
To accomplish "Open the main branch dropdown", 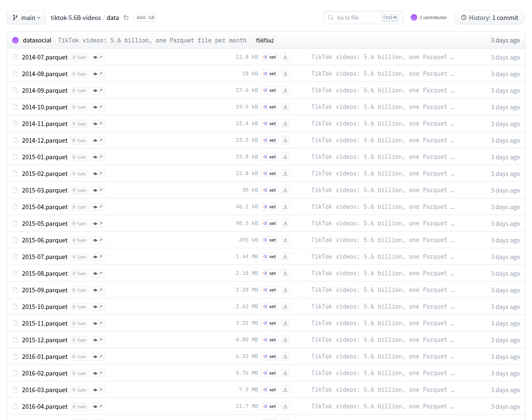I will (x=26, y=17).
